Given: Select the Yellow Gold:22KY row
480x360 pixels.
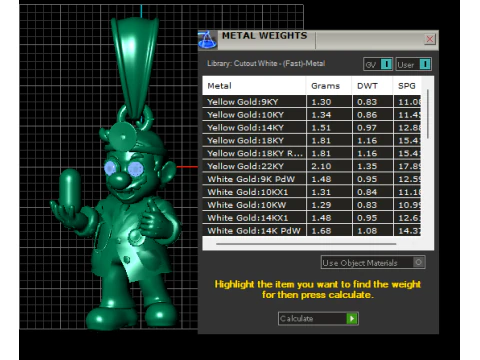Looking at the screenshot, I should (311, 166).
